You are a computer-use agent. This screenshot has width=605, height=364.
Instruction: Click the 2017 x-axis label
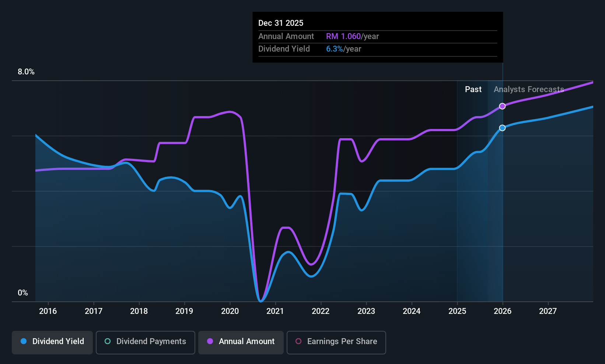(x=94, y=311)
